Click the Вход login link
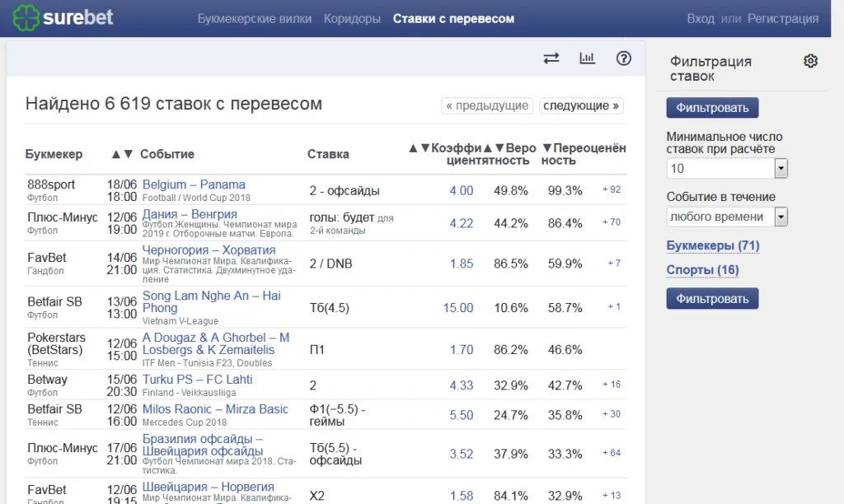This screenshot has height=504, width=844. click(x=701, y=19)
